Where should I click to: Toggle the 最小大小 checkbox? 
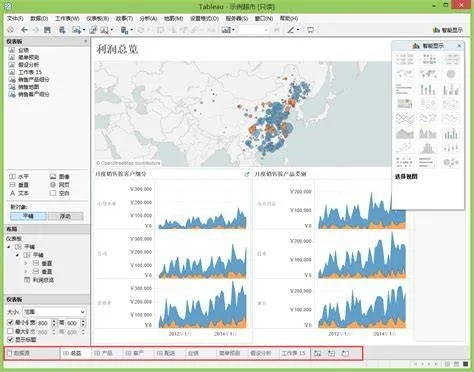click(x=10, y=322)
